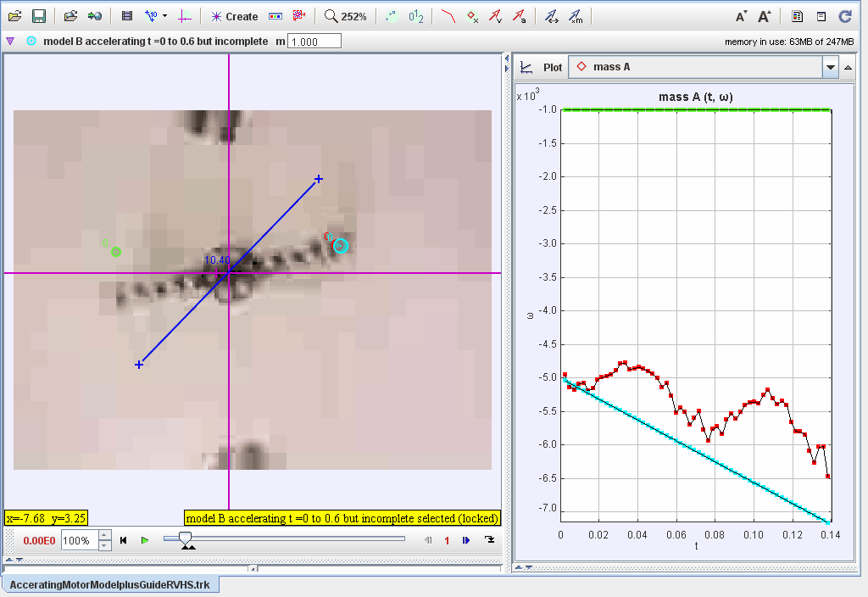Open the 252% zoom magnifier
The width and height of the screenshot is (868, 597).
click(346, 17)
